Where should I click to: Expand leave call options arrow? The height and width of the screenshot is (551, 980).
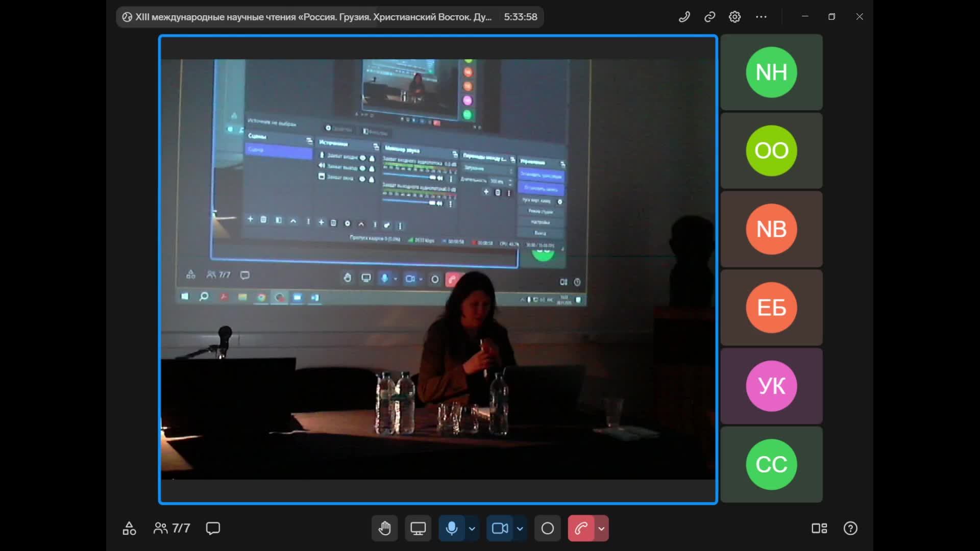click(x=601, y=529)
